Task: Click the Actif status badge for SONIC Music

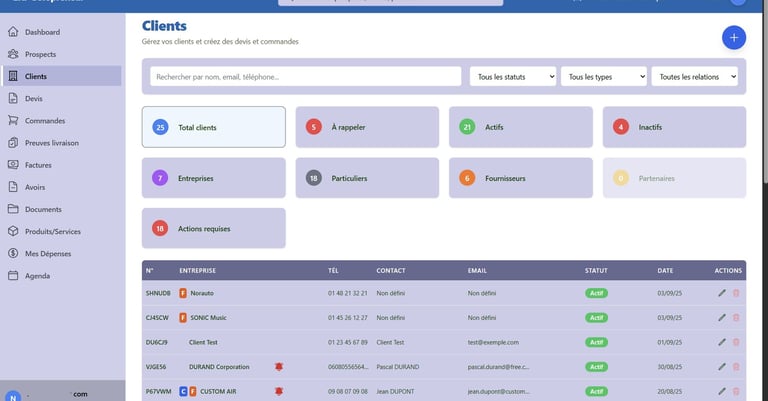Action: [597, 317]
